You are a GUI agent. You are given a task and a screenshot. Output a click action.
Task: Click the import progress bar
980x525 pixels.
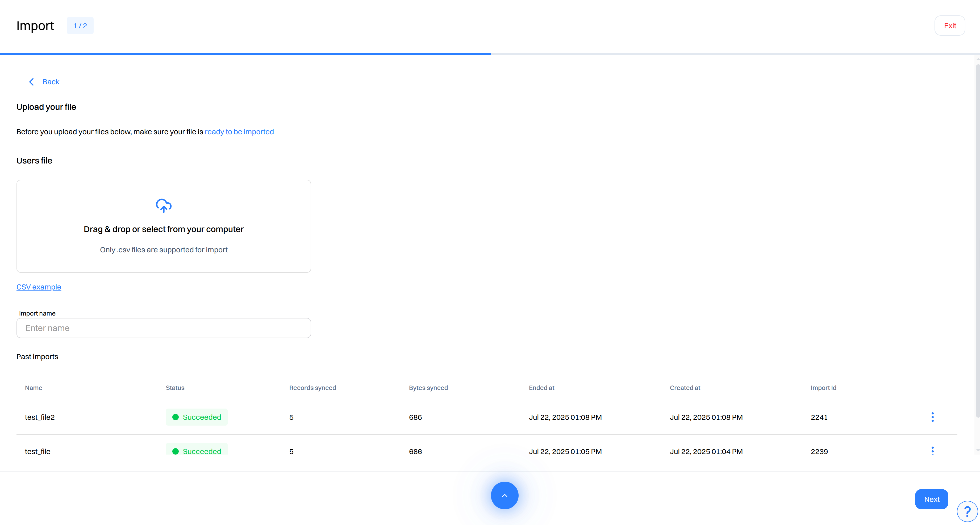coord(490,54)
